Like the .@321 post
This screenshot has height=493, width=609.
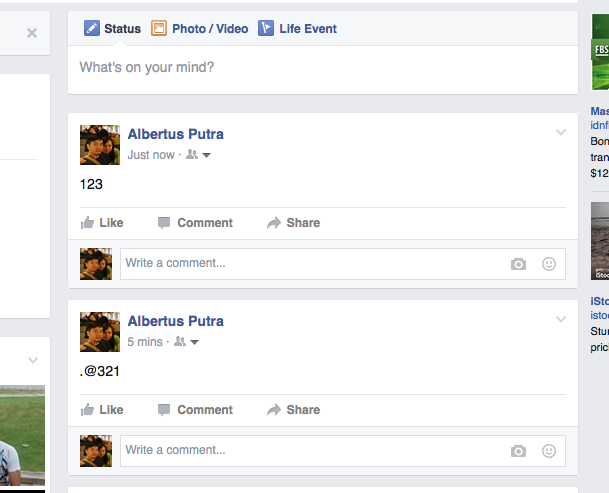102,409
